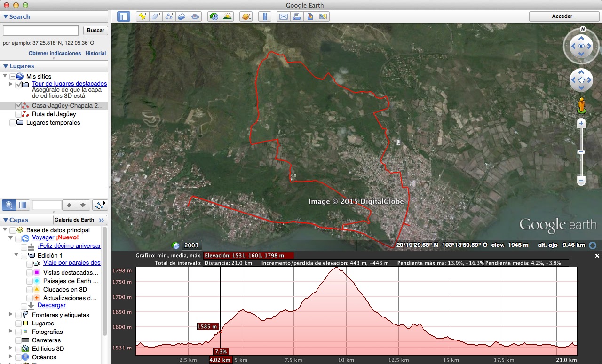Open the ruler measuring tool

265,16
